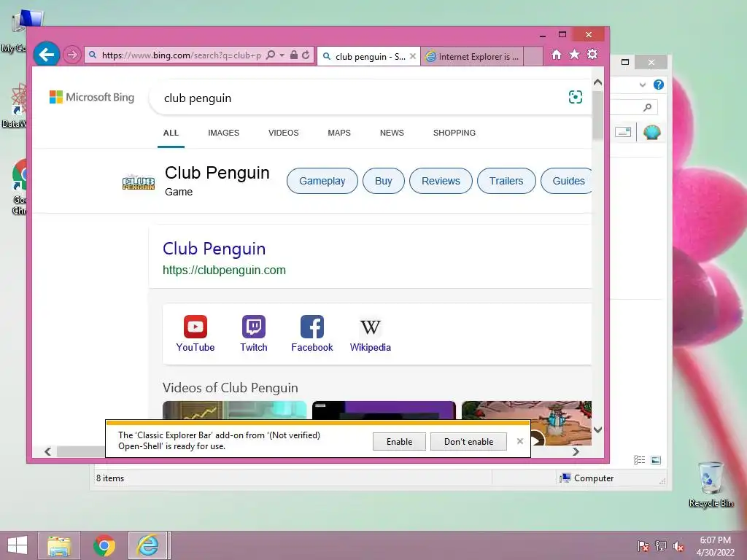
Task: Open the Action Center flag tray icon
Action: point(643,546)
